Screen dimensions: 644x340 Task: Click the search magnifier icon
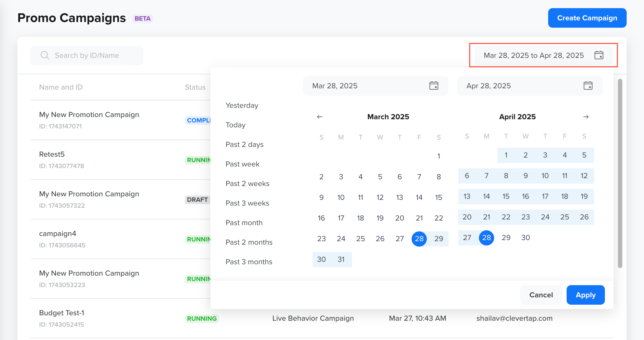pos(45,55)
